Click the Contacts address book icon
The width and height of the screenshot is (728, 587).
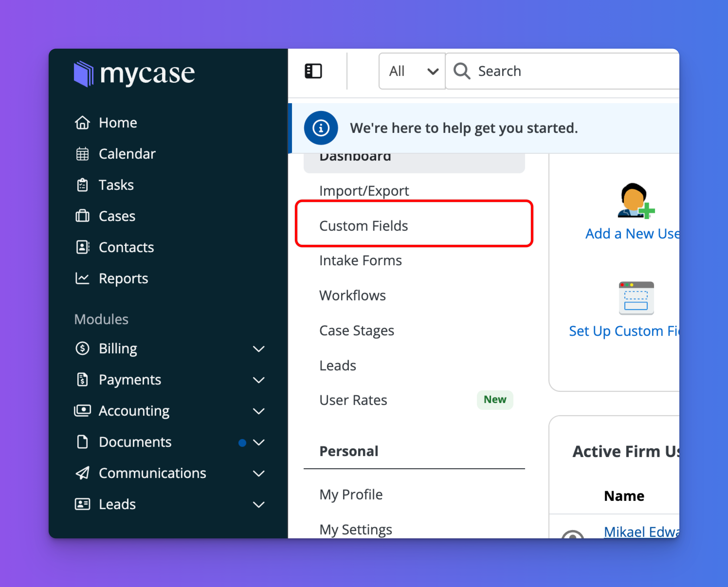(82, 247)
